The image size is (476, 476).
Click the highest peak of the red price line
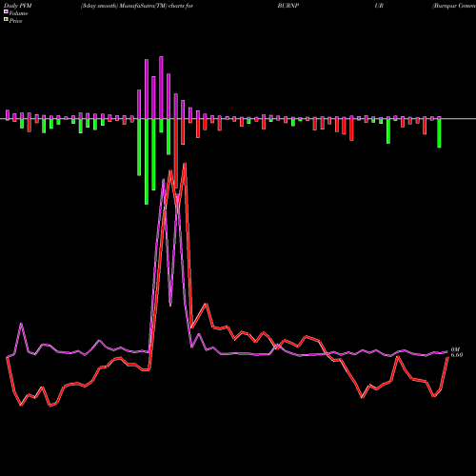pos(185,164)
